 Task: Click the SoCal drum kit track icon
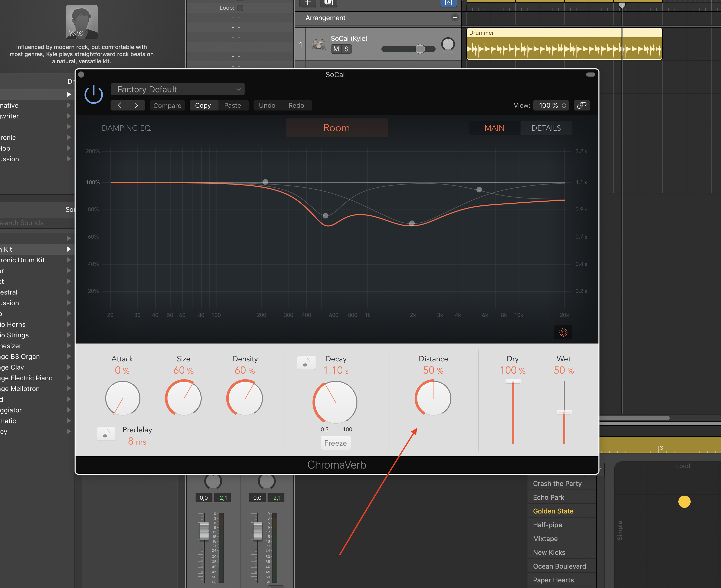(318, 44)
